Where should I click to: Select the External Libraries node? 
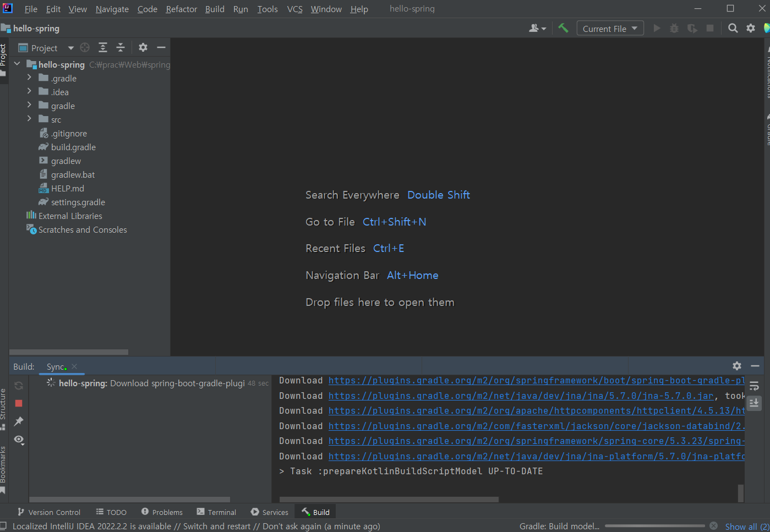pyautogui.click(x=70, y=216)
